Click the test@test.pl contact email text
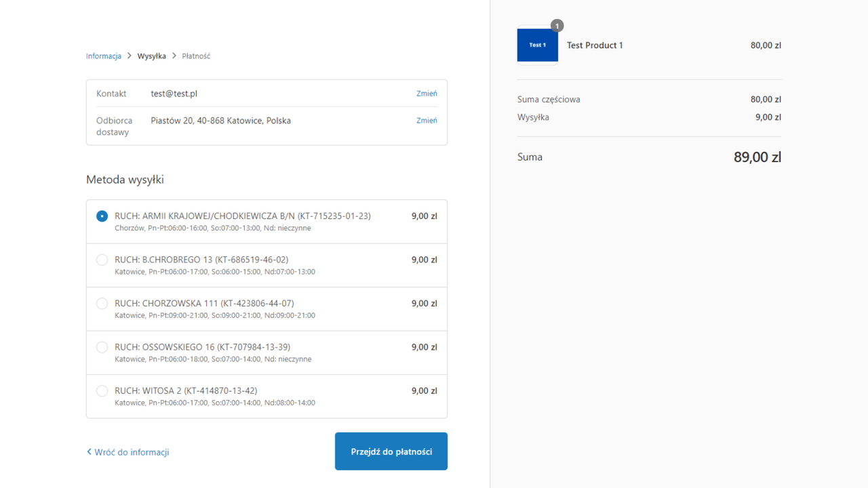Viewport: 868px width, 488px height. pos(174,93)
